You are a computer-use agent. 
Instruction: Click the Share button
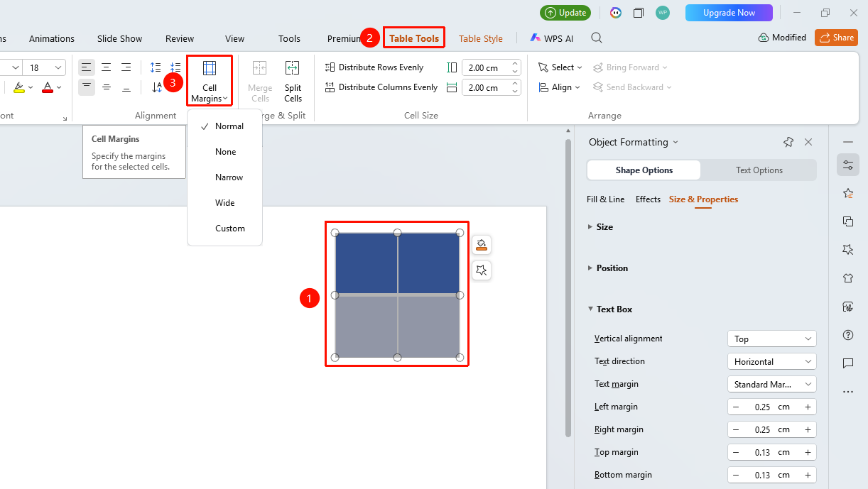point(836,38)
